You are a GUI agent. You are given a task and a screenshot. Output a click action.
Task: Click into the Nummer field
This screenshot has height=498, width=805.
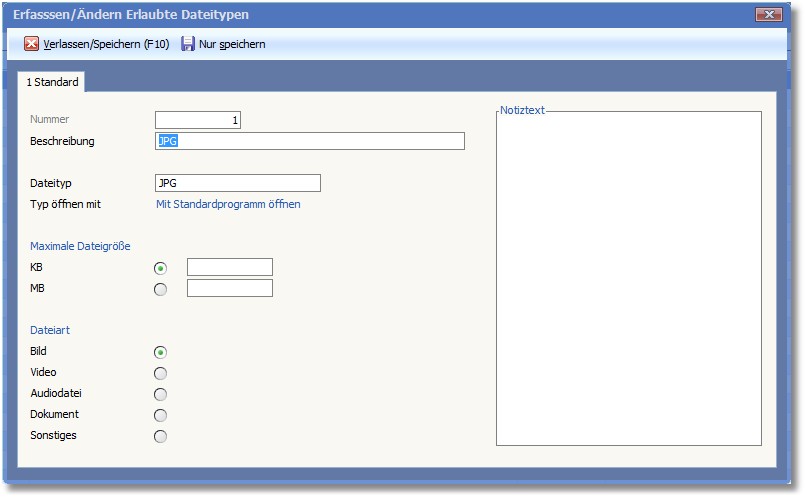pyautogui.click(x=198, y=120)
